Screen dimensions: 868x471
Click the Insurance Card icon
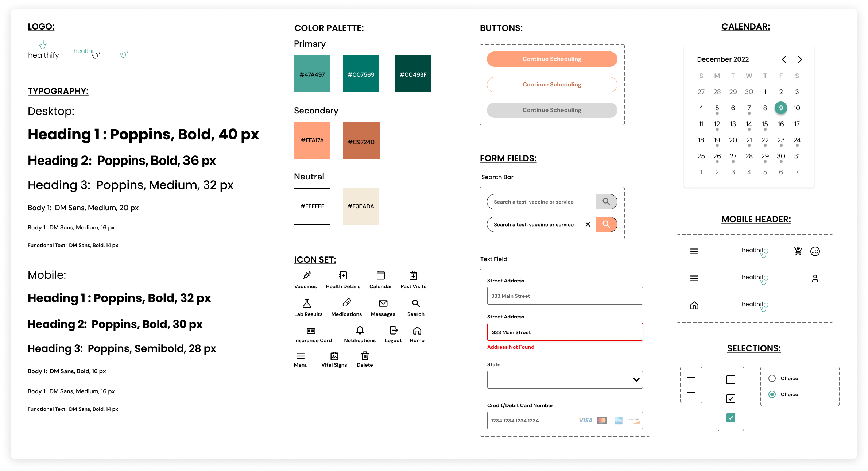coord(311,331)
